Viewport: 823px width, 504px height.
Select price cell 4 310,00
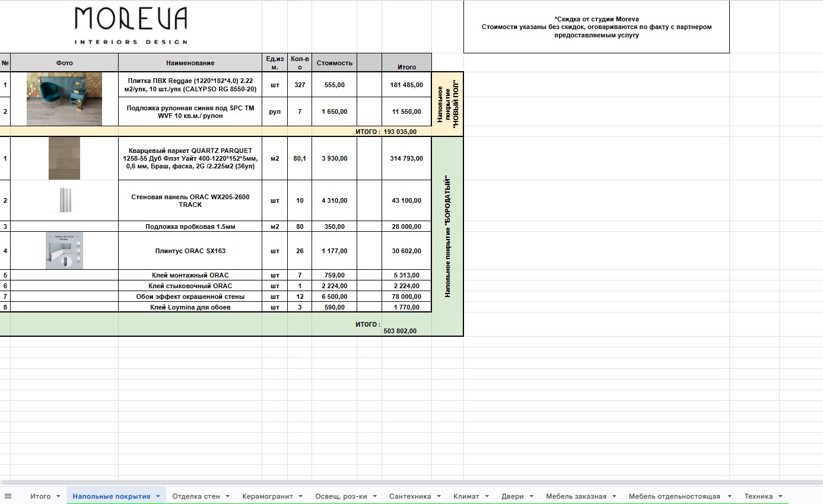335,200
